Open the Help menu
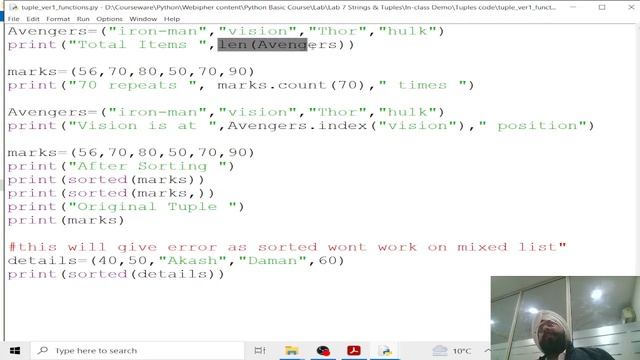The image size is (640, 360). click(x=172, y=19)
